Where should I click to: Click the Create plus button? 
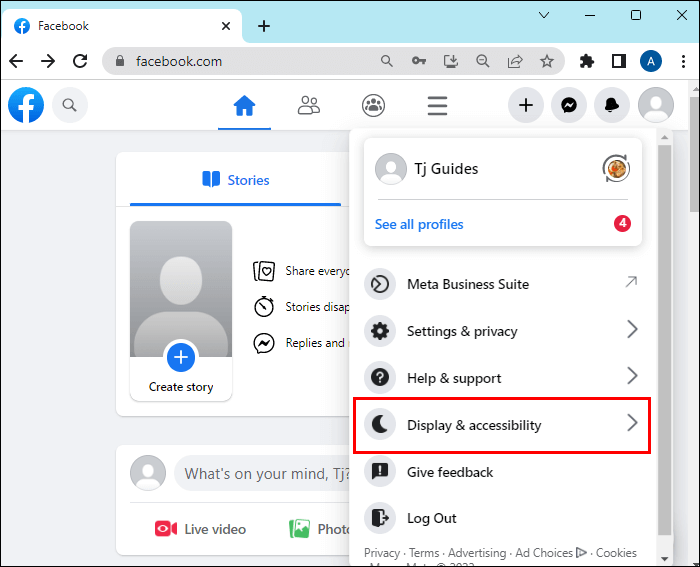pyautogui.click(x=525, y=105)
